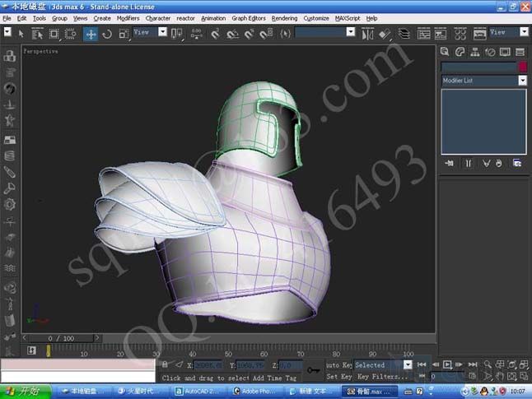Open Key Filters...
This screenshot has width=532, height=399.
point(382,376)
